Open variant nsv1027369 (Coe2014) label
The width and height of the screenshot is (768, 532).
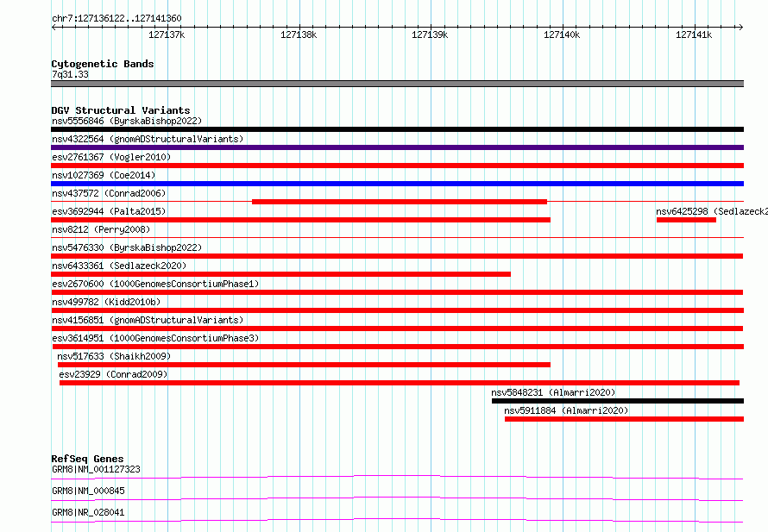point(104,175)
